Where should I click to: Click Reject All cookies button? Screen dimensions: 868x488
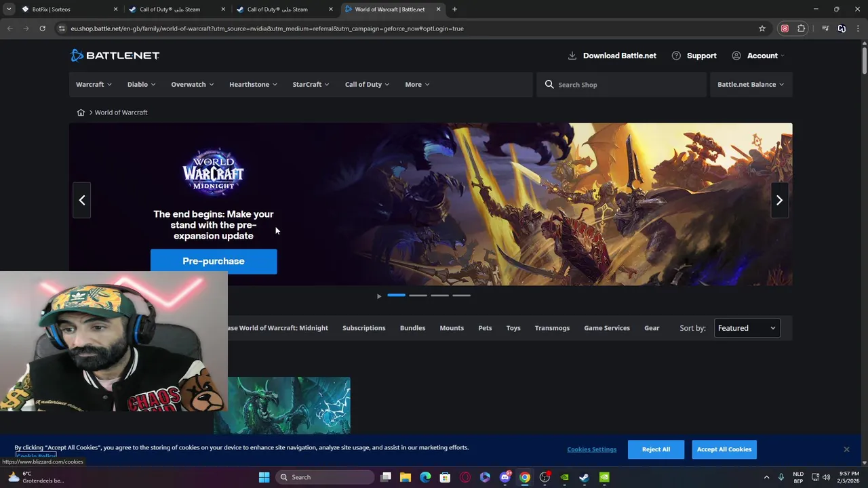(656, 449)
